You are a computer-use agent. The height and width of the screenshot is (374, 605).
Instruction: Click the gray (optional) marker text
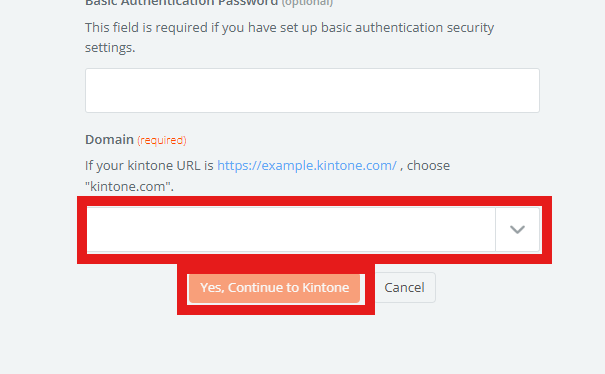coord(307,3)
